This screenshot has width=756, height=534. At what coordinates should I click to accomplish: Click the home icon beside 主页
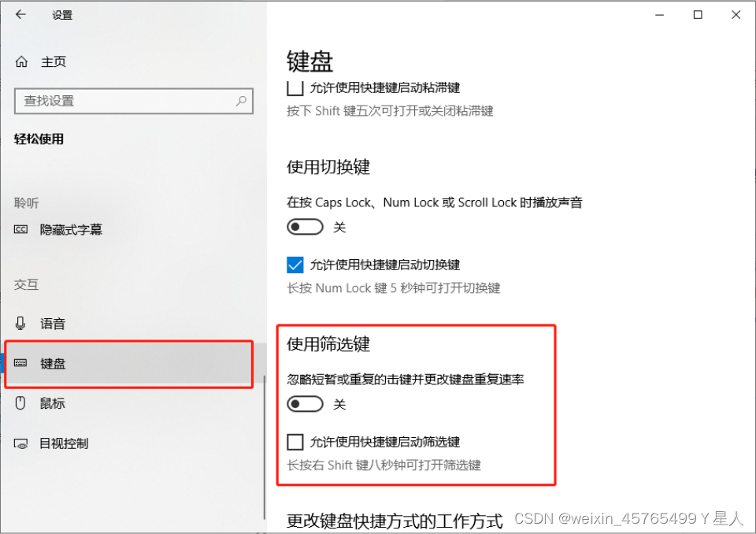[x=22, y=61]
